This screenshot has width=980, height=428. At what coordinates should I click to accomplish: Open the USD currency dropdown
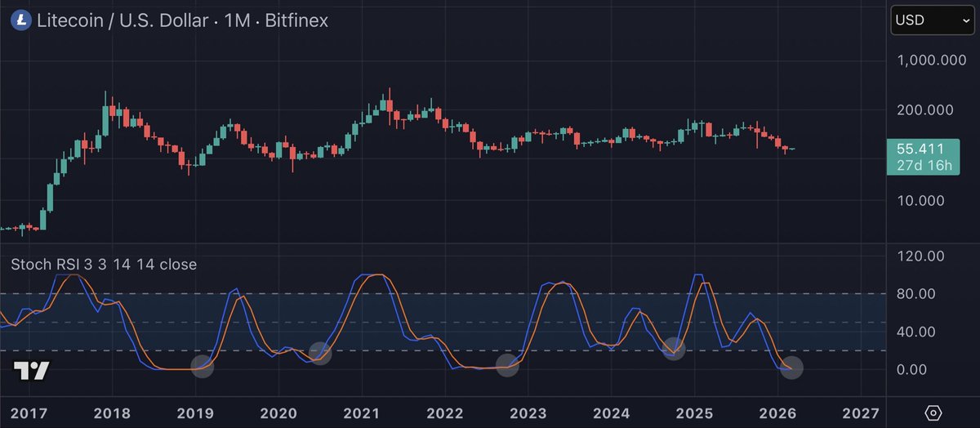tap(931, 20)
